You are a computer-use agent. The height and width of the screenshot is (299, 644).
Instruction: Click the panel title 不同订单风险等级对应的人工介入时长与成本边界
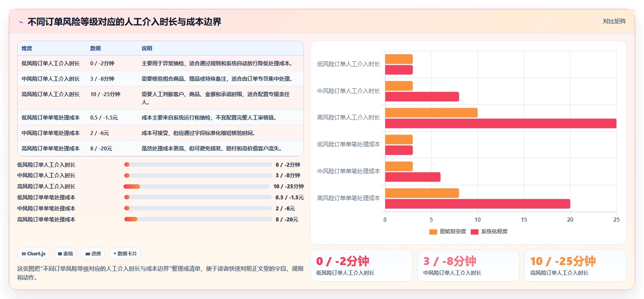124,22
